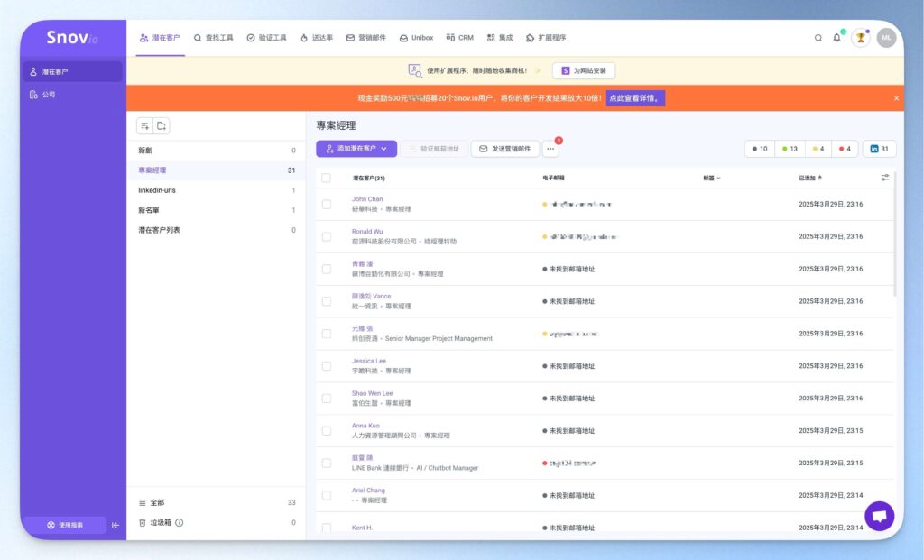Viewport: 924px width, 560px height.
Task: Tick checkbox for Ronald Wu
Action: tap(327, 237)
